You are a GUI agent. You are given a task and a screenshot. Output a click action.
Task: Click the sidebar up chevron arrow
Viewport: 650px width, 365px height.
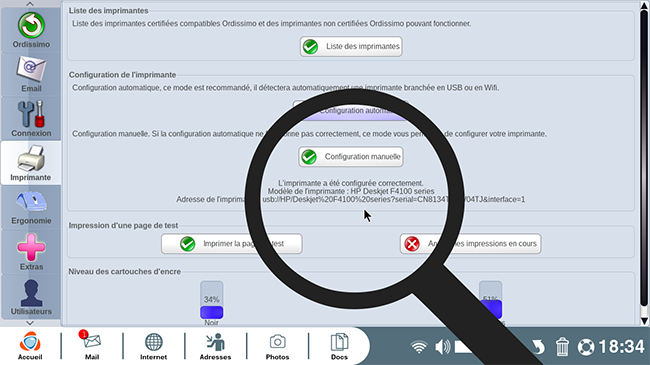[x=30, y=4]
